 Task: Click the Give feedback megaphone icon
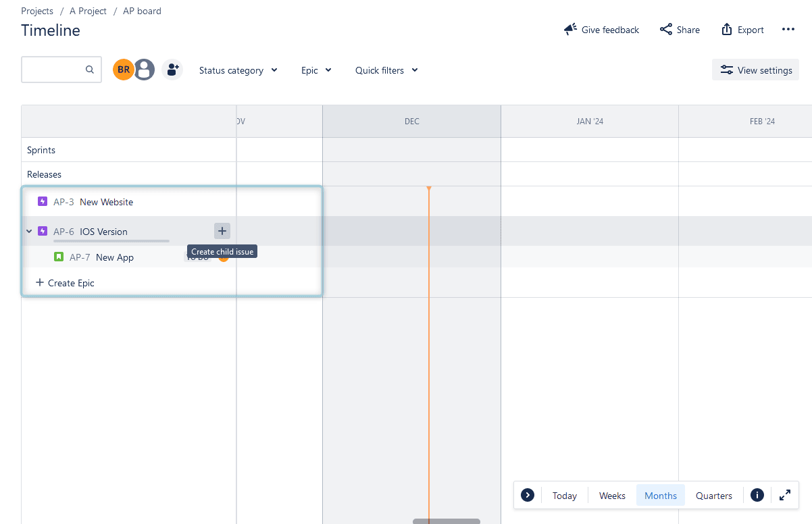click(569, 29)
